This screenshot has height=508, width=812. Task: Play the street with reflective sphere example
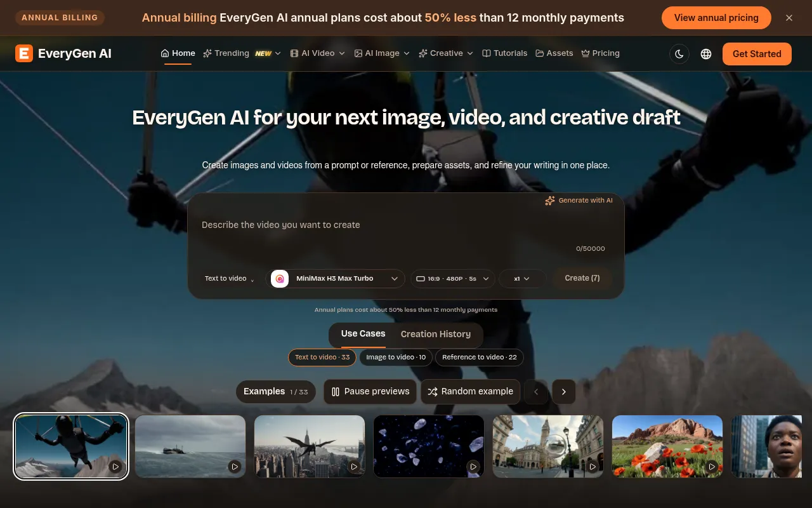click(593, 467)
